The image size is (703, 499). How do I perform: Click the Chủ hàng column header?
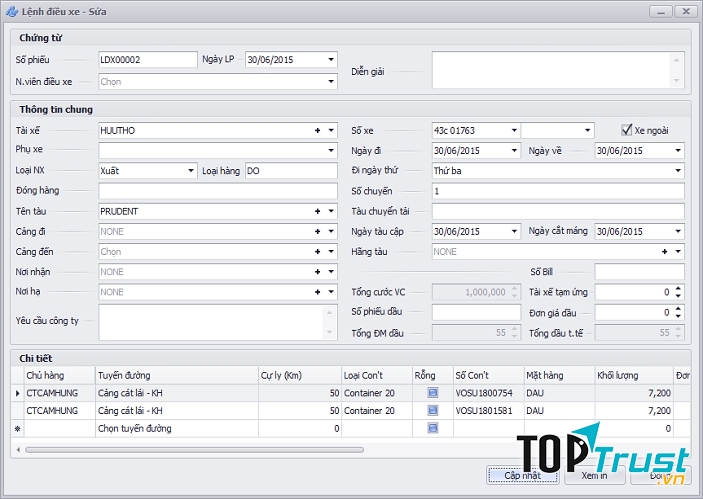click(58, 376)
